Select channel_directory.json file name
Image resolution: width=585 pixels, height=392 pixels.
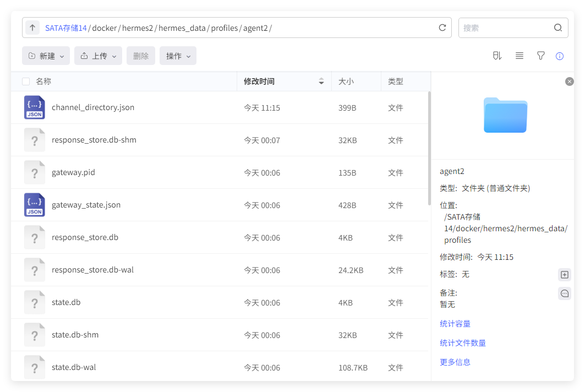tap(93, 107)
